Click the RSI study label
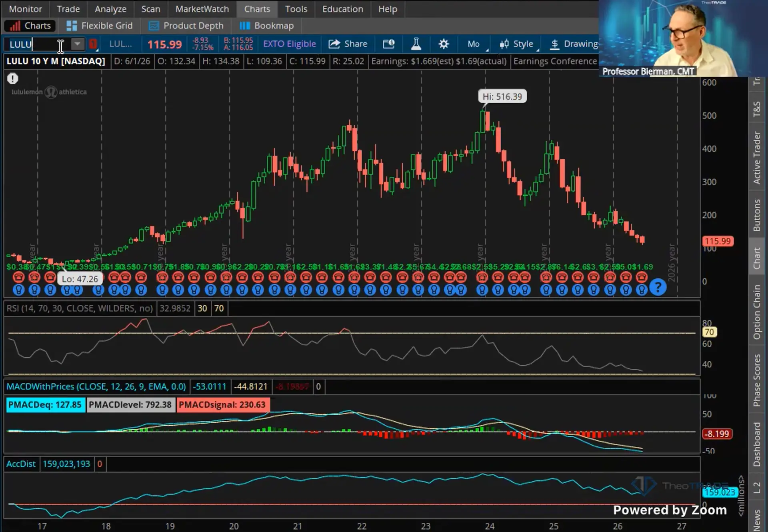The width and height of the screenshot is (768, 532). [80, 308]
